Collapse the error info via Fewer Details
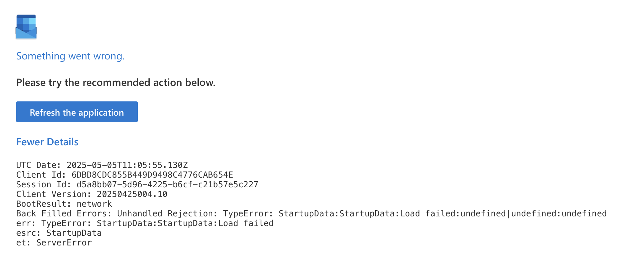The image size is (644, 270). tap(47, 142)
